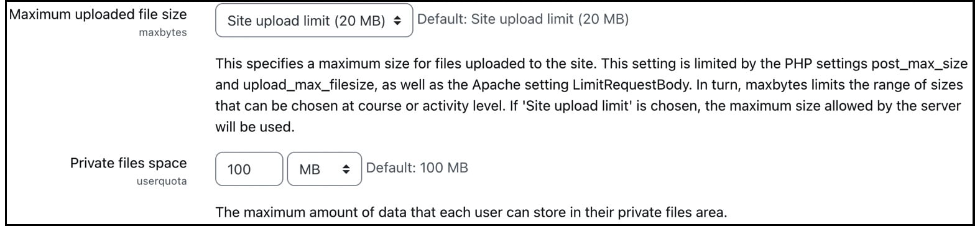Screen dimensions: 980x226
Task: Click the 'will be used.' line of text
Action: tap(255, 127)
